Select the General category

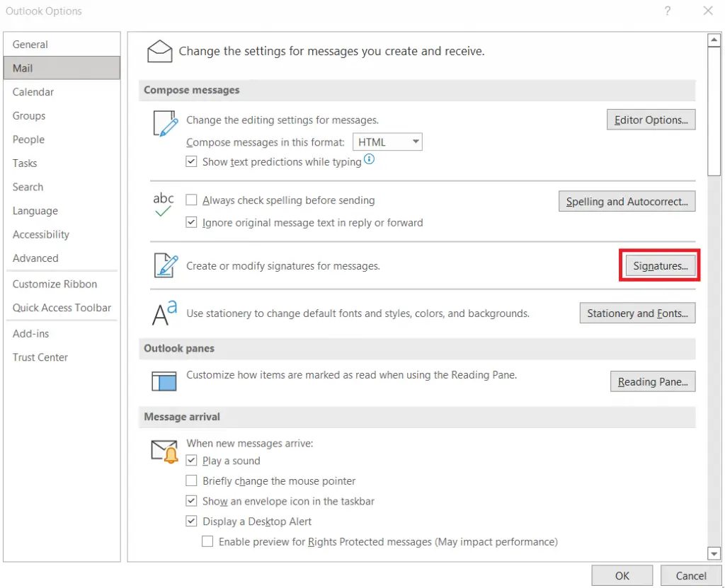tap(62, 45)
